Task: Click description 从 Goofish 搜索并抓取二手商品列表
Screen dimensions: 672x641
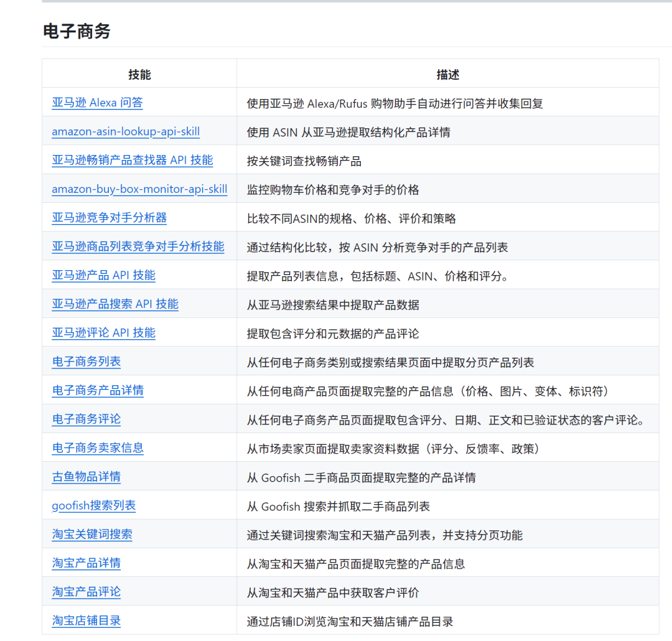Action: (338, 505)
